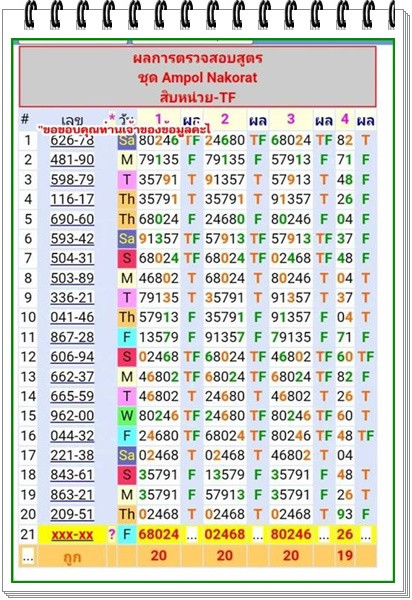412x600 pixels.
Task: Open the 044-32 link
Action: 72,435
